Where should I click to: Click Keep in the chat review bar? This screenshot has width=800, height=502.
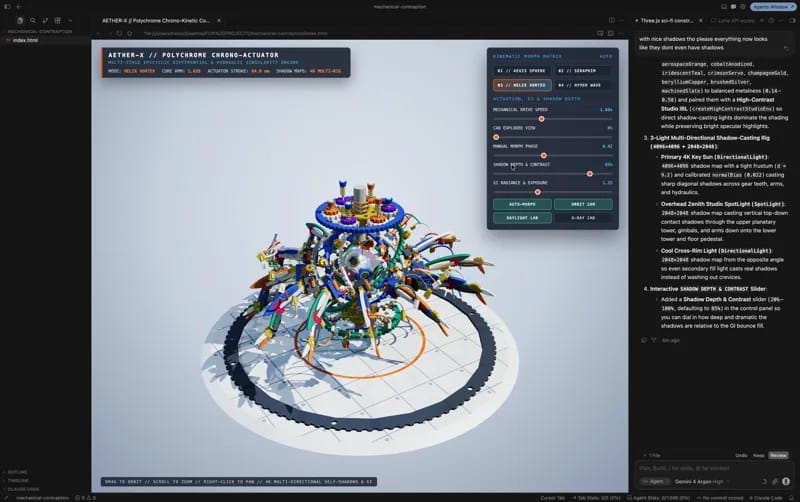pyautogui.click(x=759, y=455)
